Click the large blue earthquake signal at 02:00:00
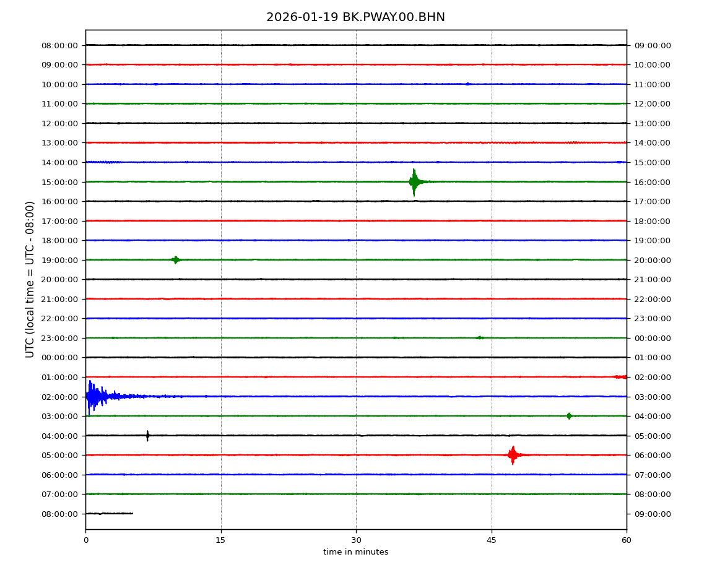 (93, 396)
